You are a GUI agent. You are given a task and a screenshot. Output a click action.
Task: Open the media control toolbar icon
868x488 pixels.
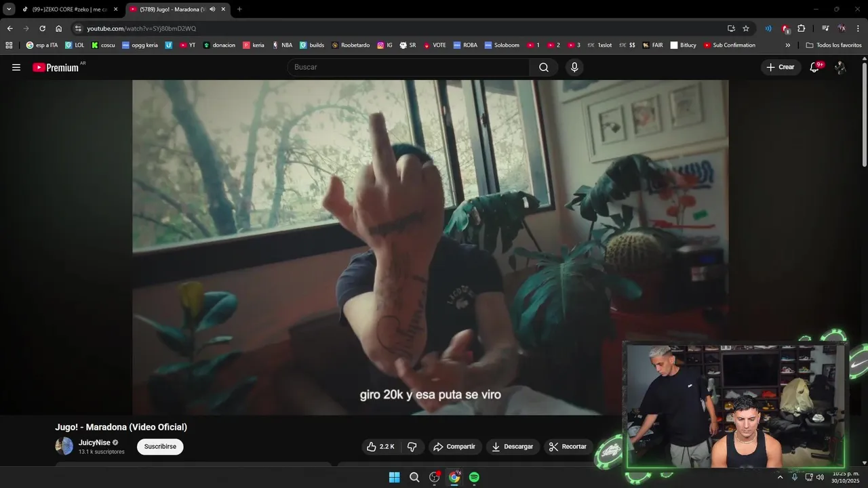coord(825,28)
